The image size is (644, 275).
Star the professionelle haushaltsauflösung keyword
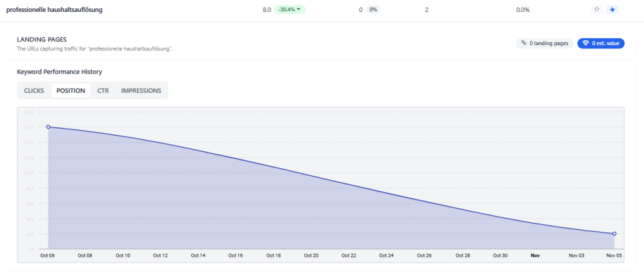tap(597, 10)
